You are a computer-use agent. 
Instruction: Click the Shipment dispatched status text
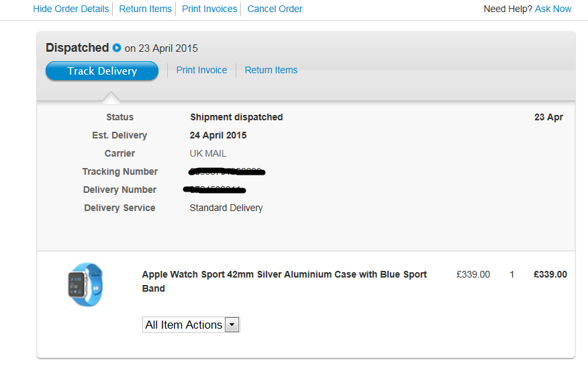click(236, 117)
